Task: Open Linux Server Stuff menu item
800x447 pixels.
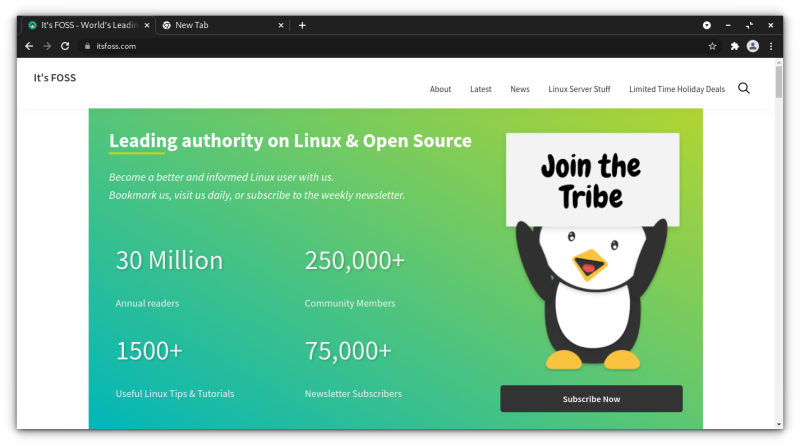Action: coord(579,89)
